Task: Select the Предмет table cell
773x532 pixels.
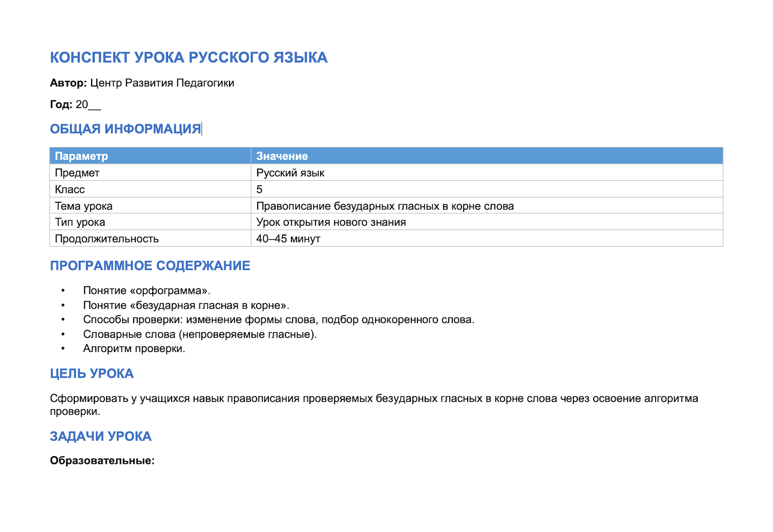Action: pyautogui.click(x=150, y=173)
